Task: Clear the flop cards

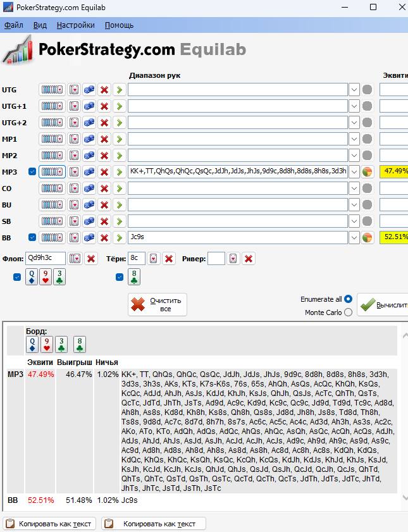Action: pyautogui.click(x=91, y=259)
